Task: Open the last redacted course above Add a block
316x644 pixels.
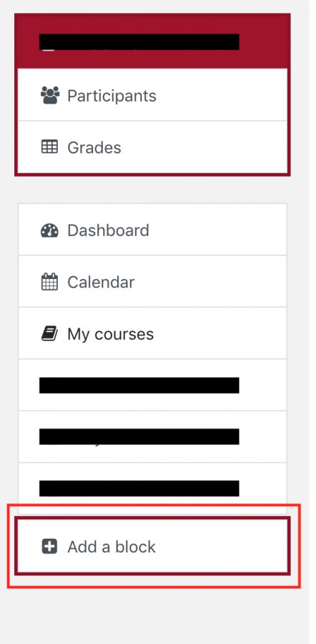Action: tap(139, 488)
